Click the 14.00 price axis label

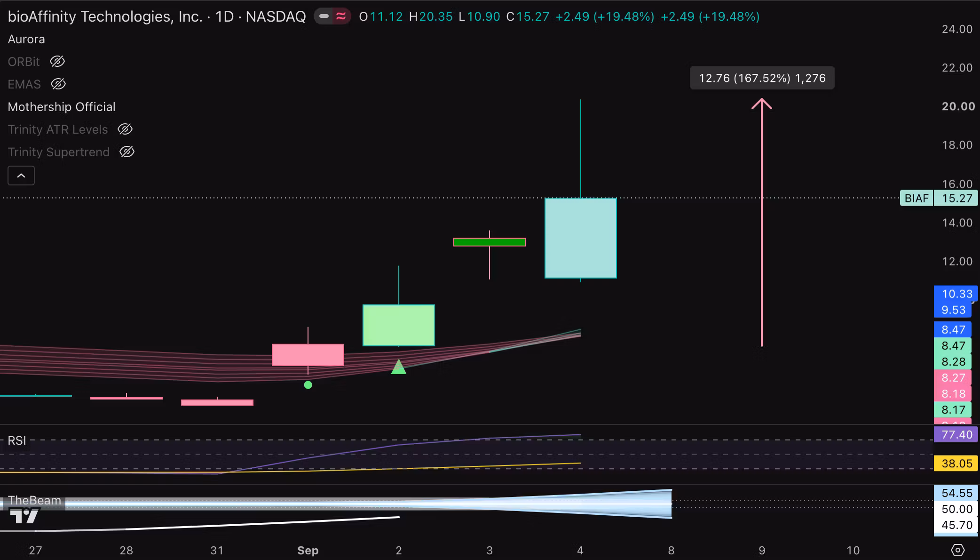click(x=957, y=223)
